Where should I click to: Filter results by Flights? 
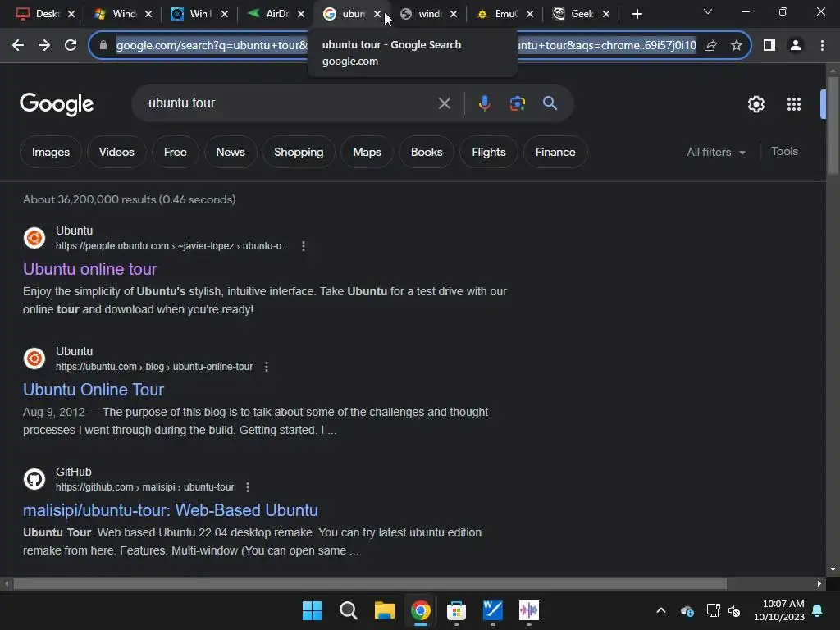[489, 152]
